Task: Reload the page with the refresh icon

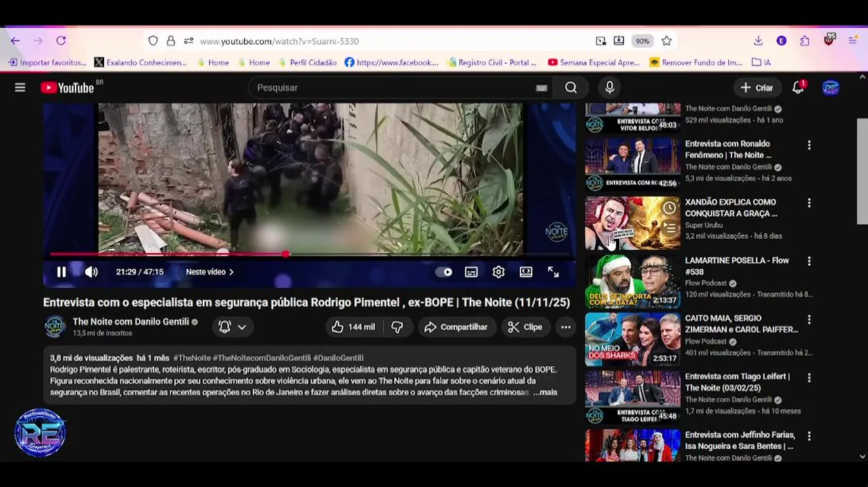Action: 61,41
